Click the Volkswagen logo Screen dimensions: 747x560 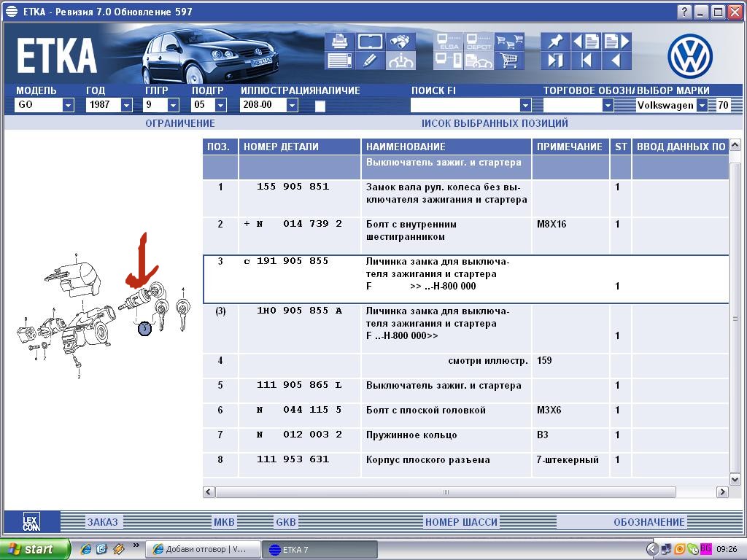(x=690, y=57)
